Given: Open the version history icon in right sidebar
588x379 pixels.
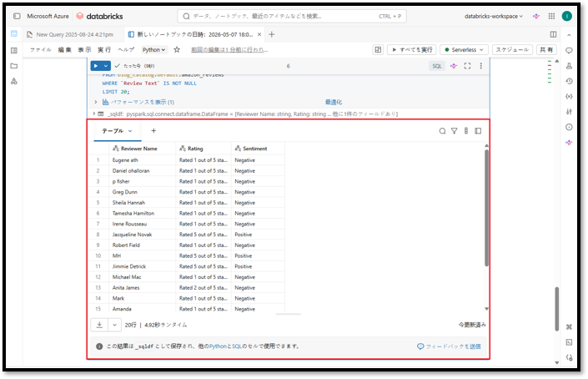Looking at the screenshot, I should pos(569,81).
